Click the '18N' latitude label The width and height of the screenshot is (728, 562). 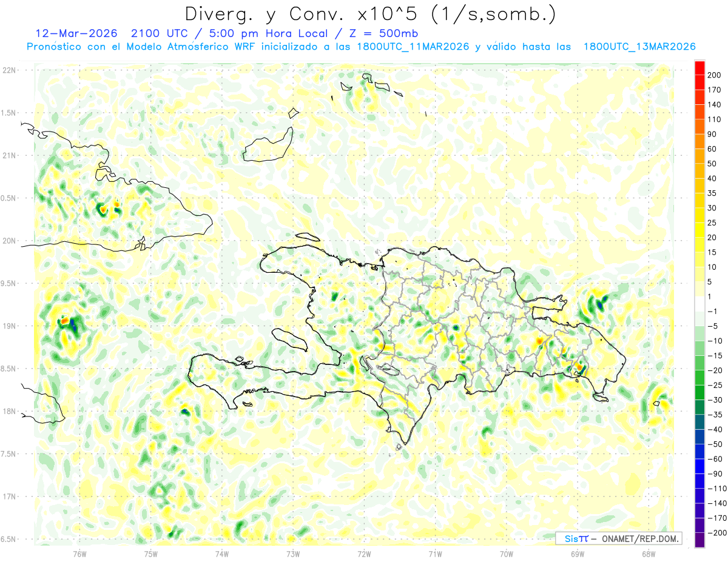pos(8,411)
